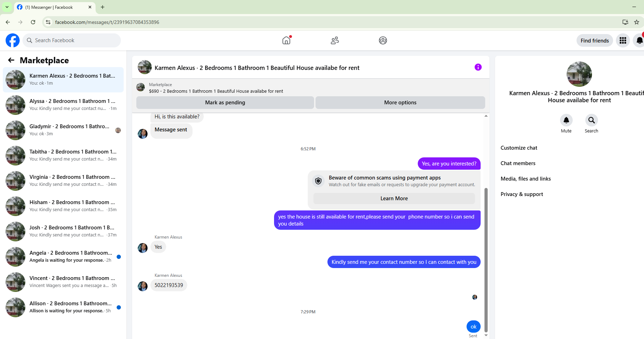Expand Media, files and links section
Image resolution: width=644 pixels, height=339 pixels.
(x=526, y=179)
